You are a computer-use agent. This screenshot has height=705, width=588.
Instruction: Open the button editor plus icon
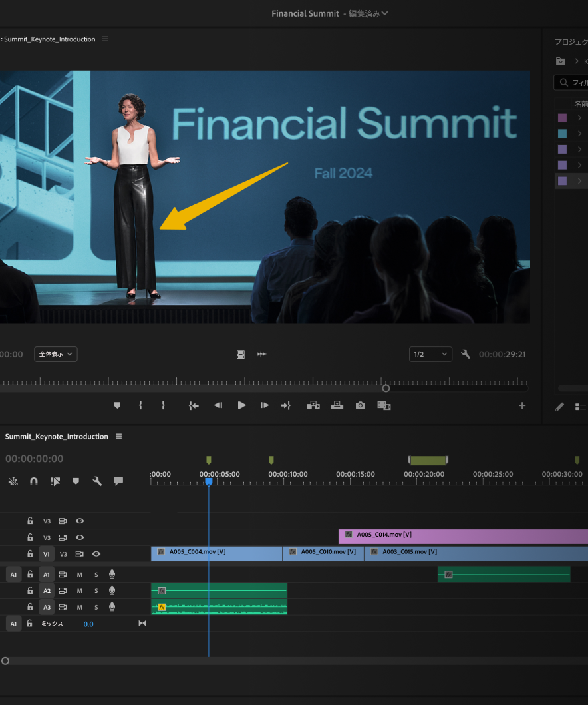[x=522, y=405]
